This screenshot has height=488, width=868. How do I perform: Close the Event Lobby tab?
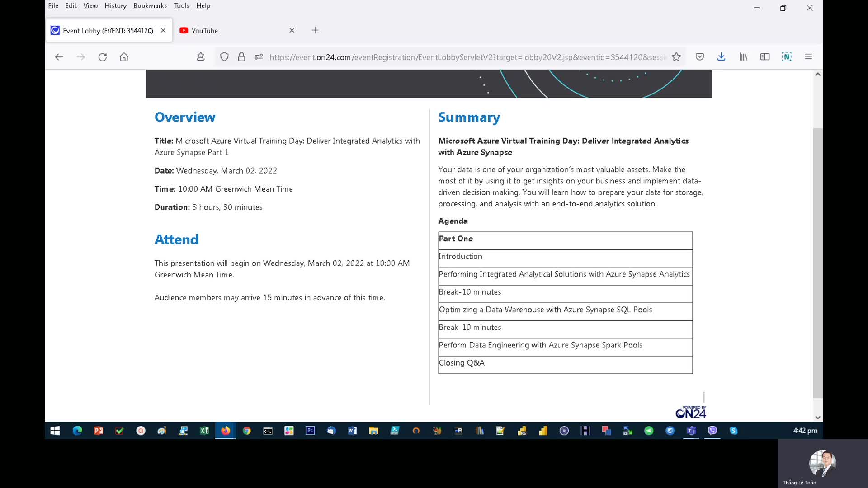tap(163, 30)
